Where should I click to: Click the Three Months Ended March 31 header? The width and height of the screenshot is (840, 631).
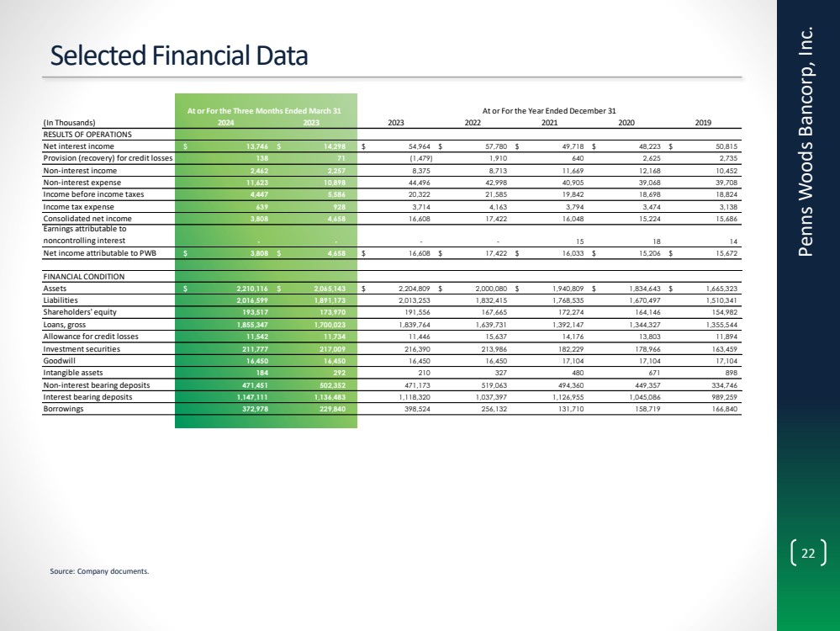264,110
